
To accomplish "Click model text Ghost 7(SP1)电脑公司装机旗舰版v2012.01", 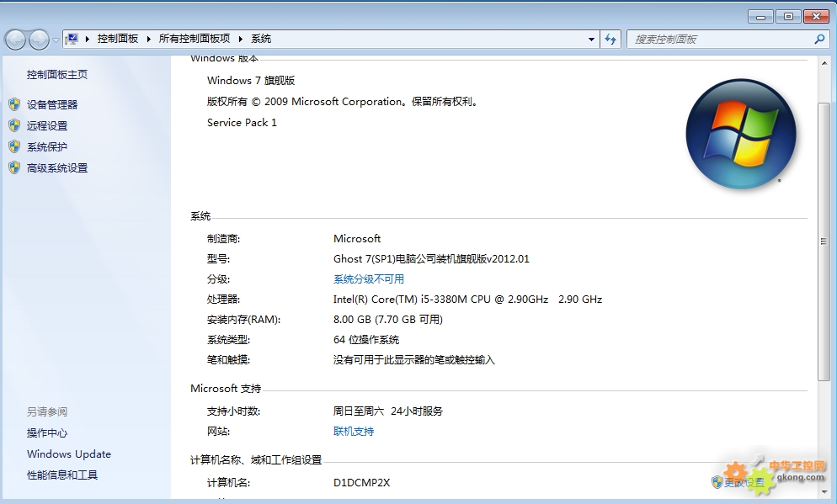I will 431,258.
